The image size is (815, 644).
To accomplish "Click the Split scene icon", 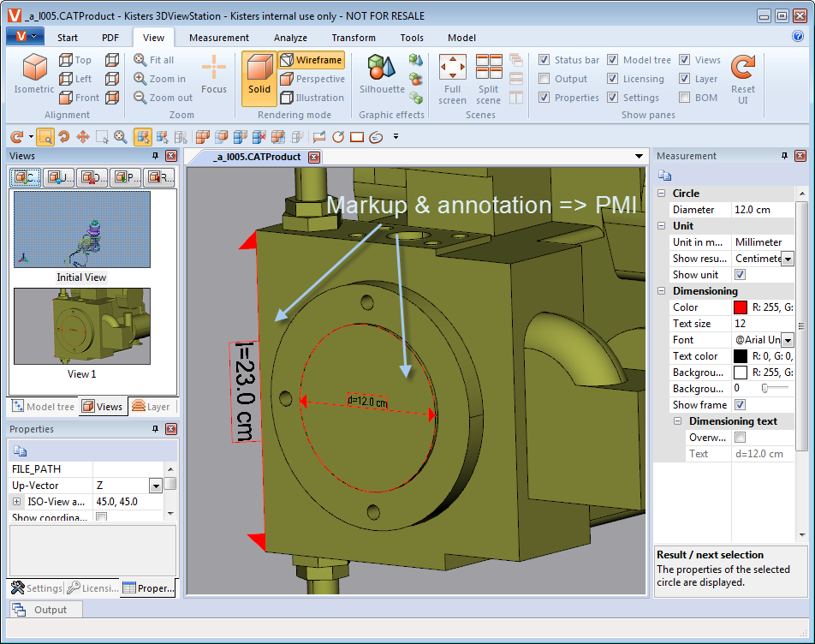I will point(489,66).
